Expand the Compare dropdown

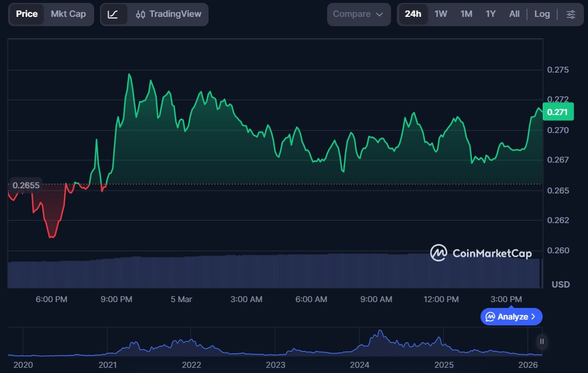click(x=358, y=15)
